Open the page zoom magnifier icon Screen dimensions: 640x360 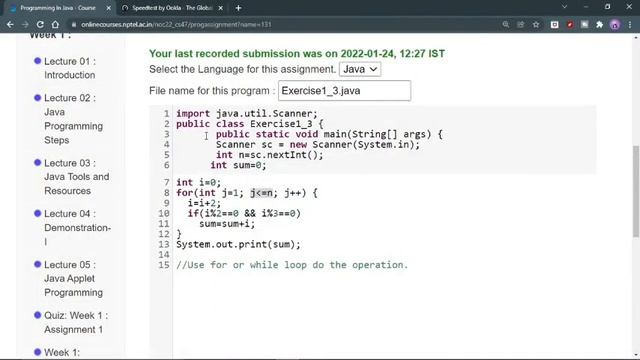[x=506, y=24]
